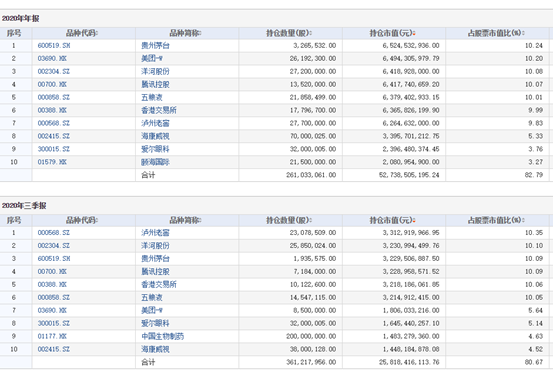Click 品种简称 header in 2020年年报 table
This screenshot has width=553, height=372.
[x=185, y=33]
